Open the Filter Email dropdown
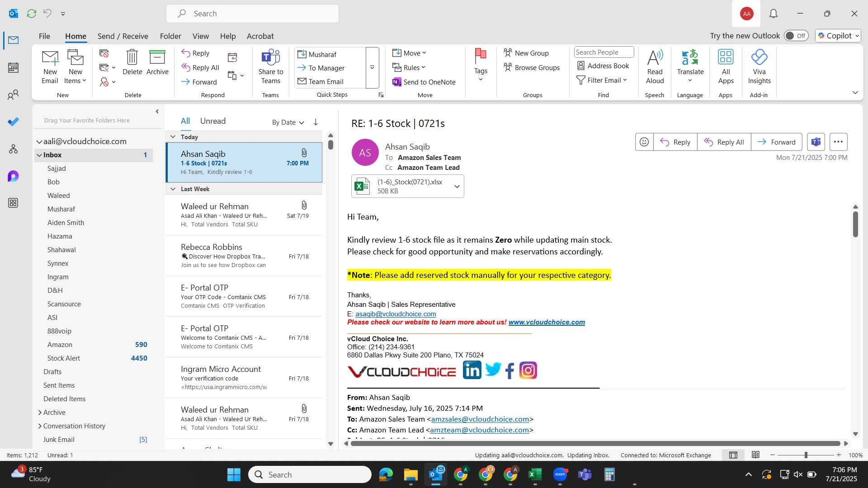The height and width of the screenshot is (488, 868). (x=602, y=80)
